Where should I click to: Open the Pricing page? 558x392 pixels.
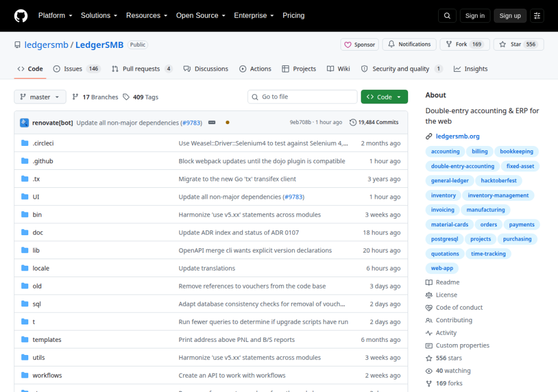pyautogui.click(x=294, y=16)
